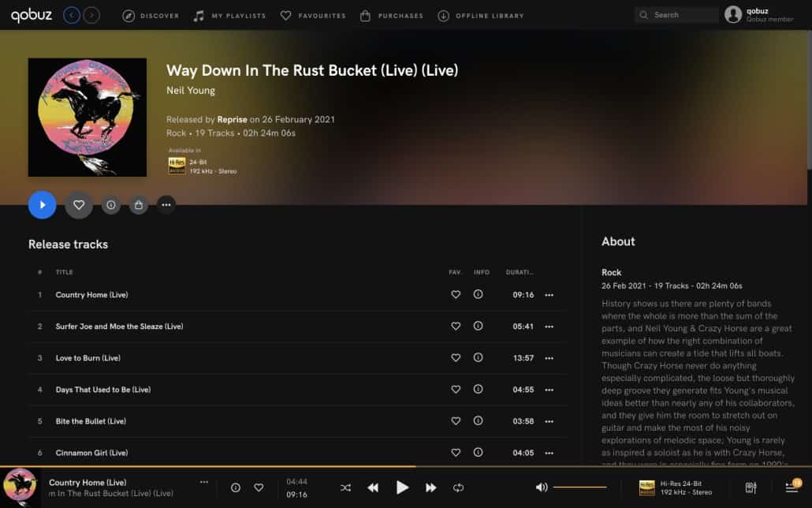Open the Neil Young artist link
Viewport: 812px width, 508px height.
click(191, 90)
